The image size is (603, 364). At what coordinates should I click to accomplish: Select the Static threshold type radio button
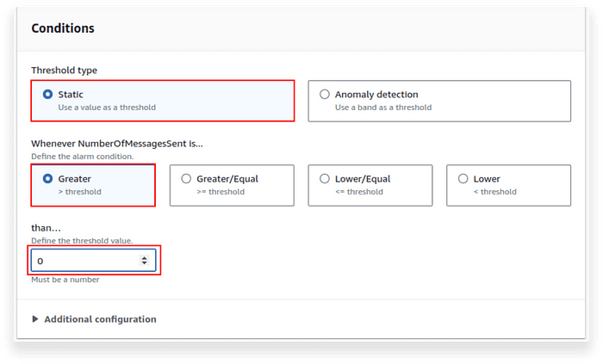47,94
